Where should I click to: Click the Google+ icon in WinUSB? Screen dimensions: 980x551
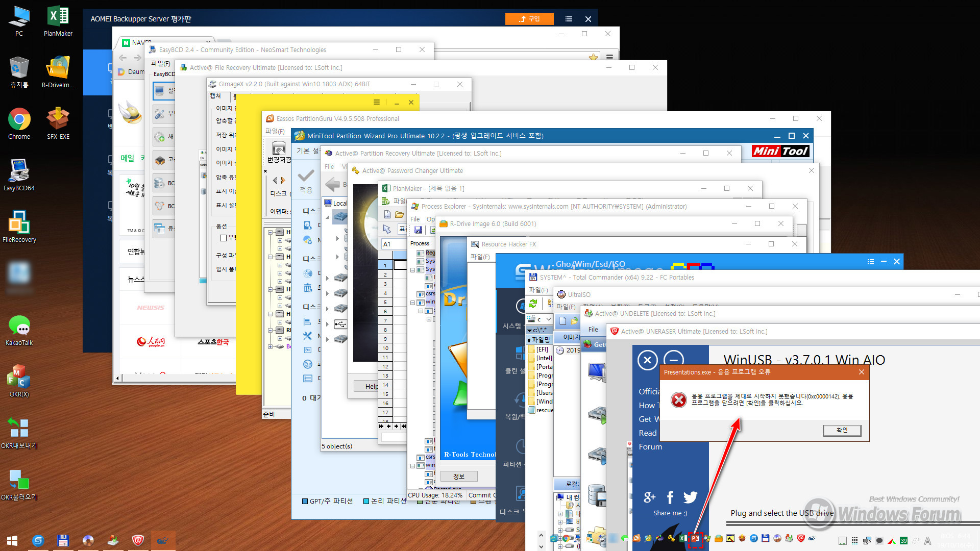pyautogui.click(x=649, y=497)
